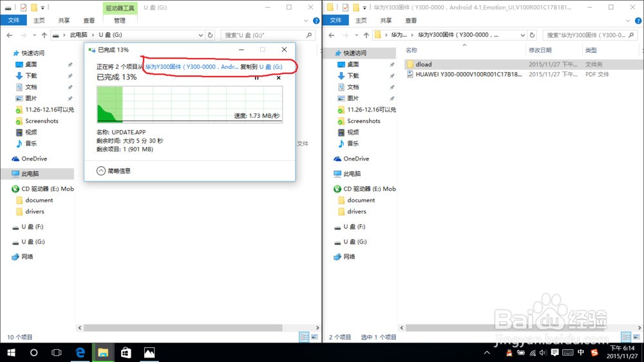The width and height of the screenshot is (644, 362).
Task: Switch to 主页 tab in left window
Action: tap(39, 21)
